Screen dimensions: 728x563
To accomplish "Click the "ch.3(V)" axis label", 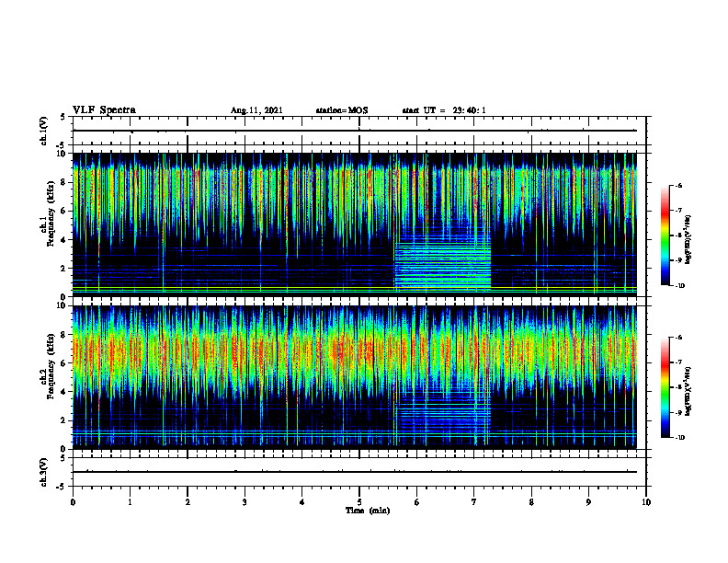I will [43, 473].
